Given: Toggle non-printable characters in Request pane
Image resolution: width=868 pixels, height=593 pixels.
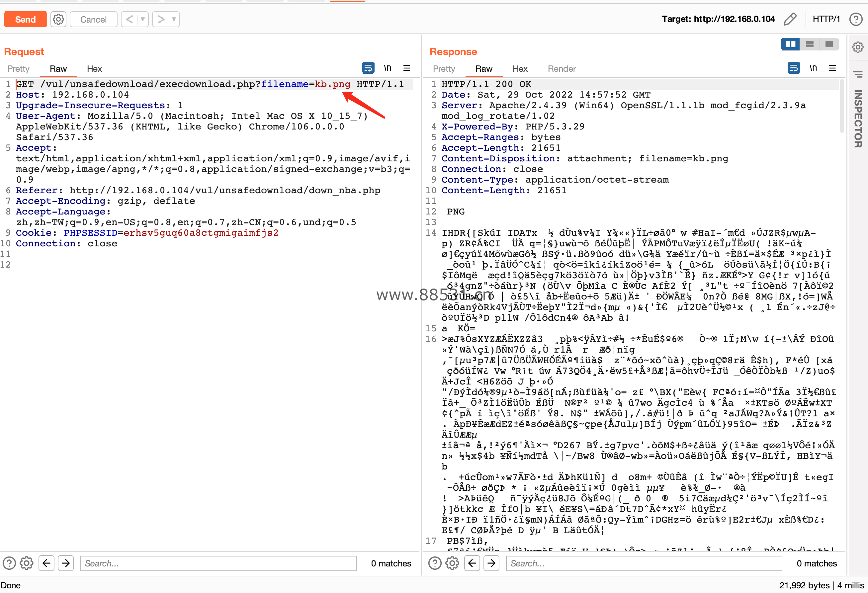Looking at the screenshot, I should click(388, 68).
